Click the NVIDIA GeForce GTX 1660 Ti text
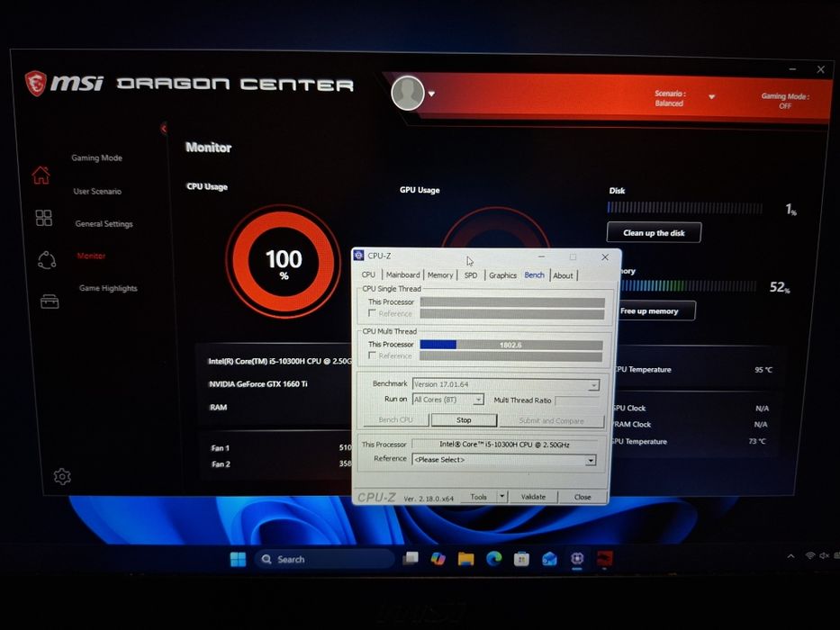The width and height of the screenshot is (840, 630). click(x=258, y=384)
